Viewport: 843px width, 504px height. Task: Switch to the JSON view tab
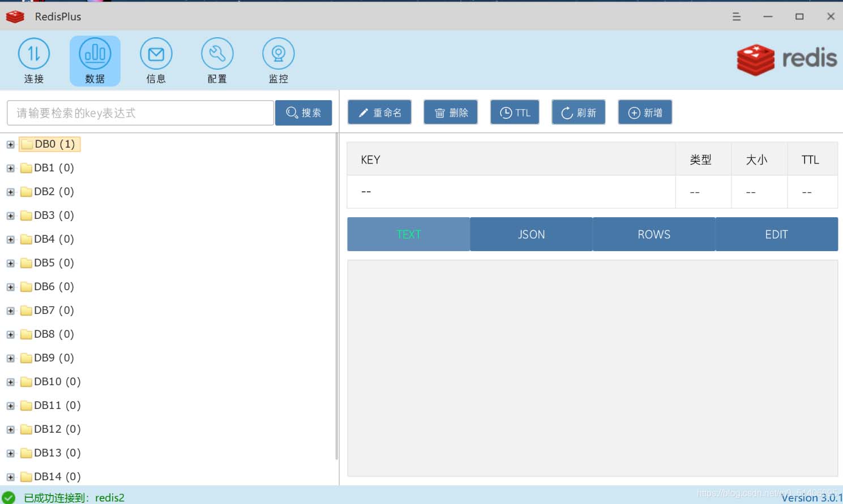[531, 234]
